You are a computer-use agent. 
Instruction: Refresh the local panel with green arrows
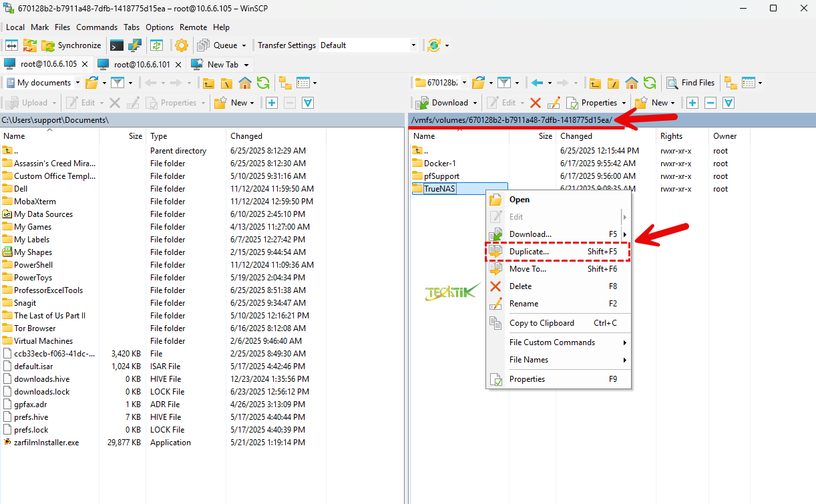tap(263, 83)
